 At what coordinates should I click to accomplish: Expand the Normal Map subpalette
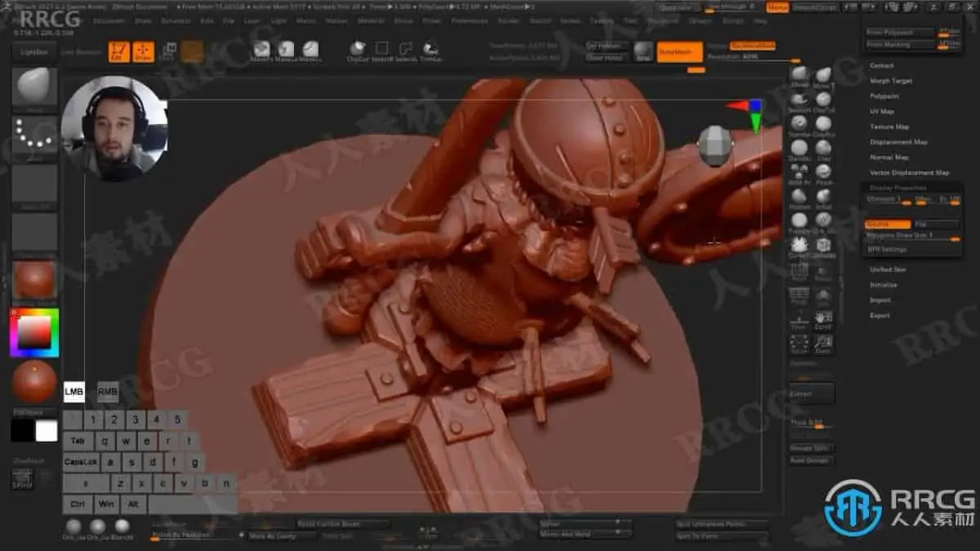pyautogui.click(x=889, y=158)
